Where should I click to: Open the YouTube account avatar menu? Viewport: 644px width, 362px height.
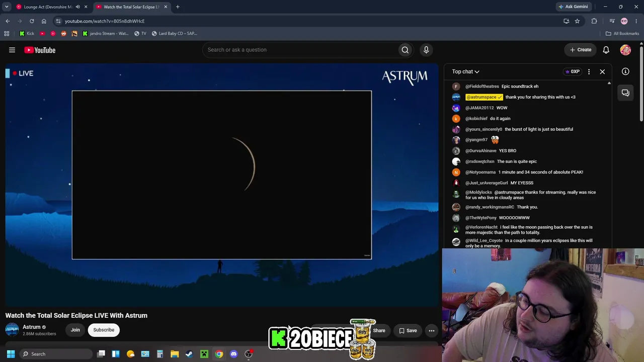click(625, 50)
